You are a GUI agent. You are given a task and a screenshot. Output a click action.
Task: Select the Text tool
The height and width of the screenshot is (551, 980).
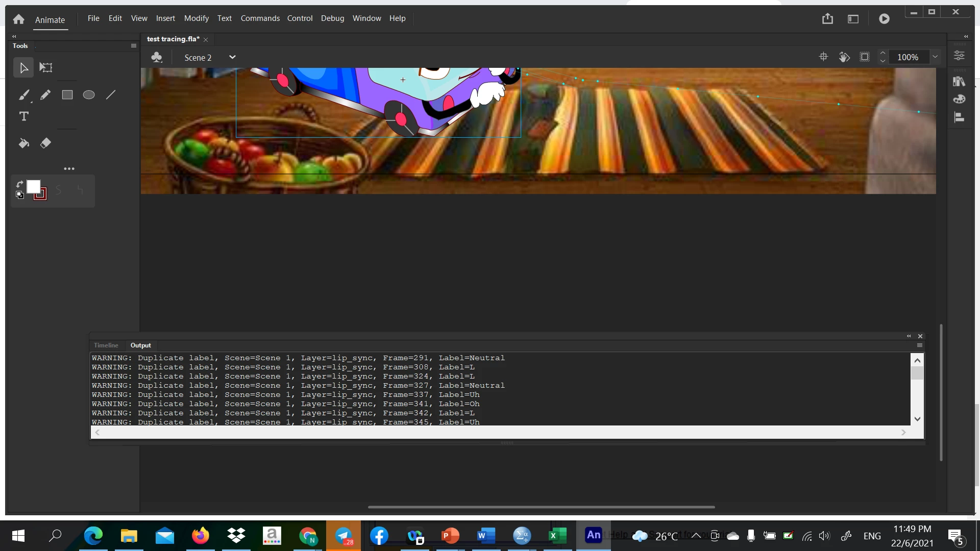point(24,116)
